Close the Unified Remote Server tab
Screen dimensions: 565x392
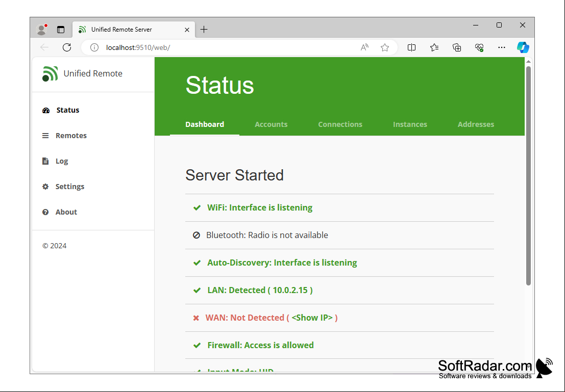click(x=187, y=30)
